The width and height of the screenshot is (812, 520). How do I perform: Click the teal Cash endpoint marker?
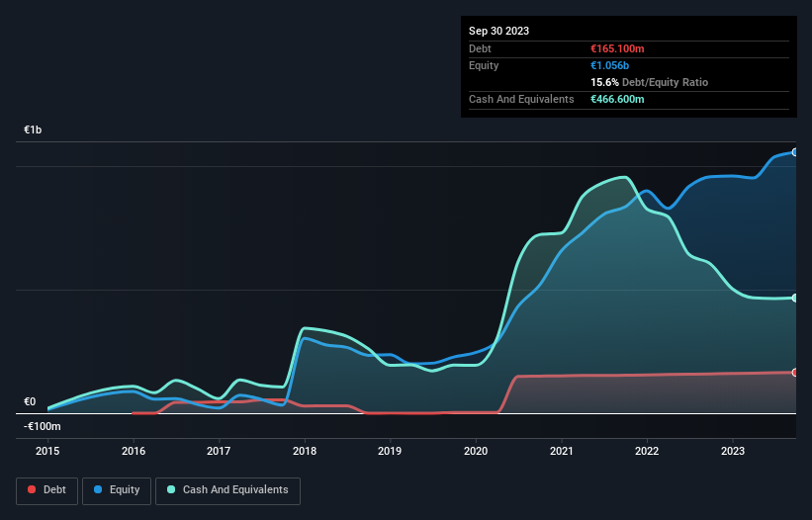point(795,298)
